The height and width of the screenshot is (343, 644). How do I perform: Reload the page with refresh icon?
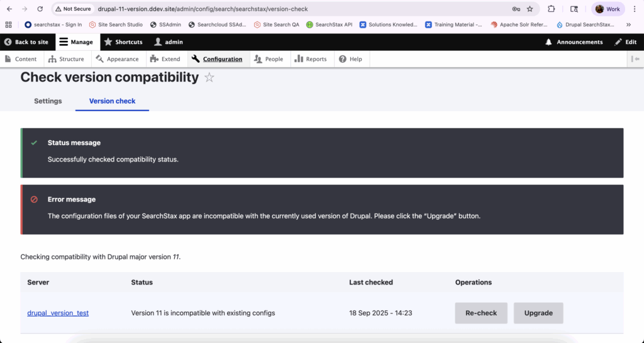[x=40, y=9]
